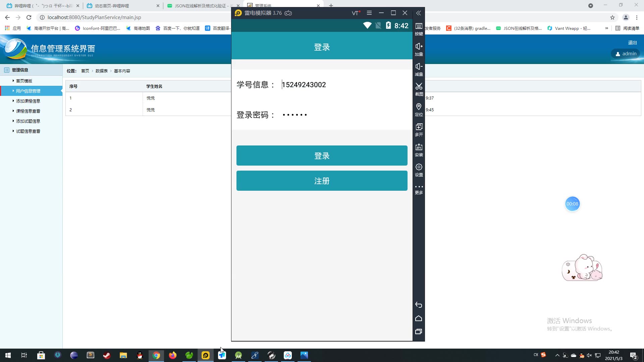Open emulator settings (设置)
Screen dimensions: 644x362
tap(419, 170)
